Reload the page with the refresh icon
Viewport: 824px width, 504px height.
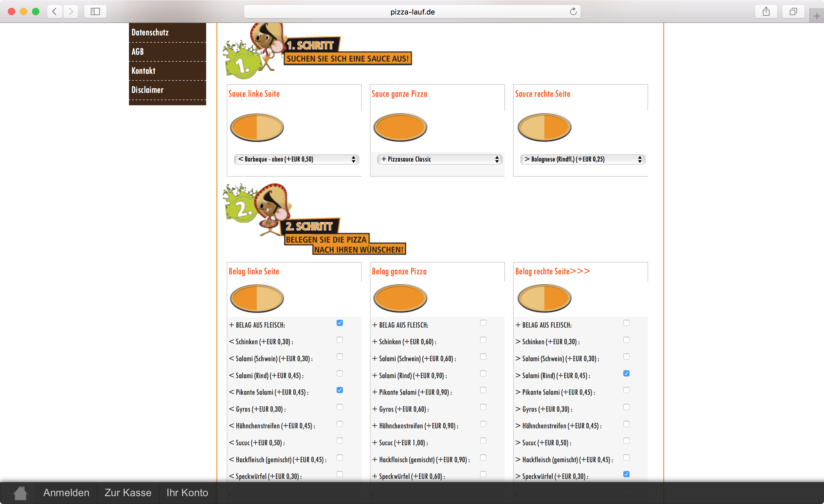(x=573, y=12)
